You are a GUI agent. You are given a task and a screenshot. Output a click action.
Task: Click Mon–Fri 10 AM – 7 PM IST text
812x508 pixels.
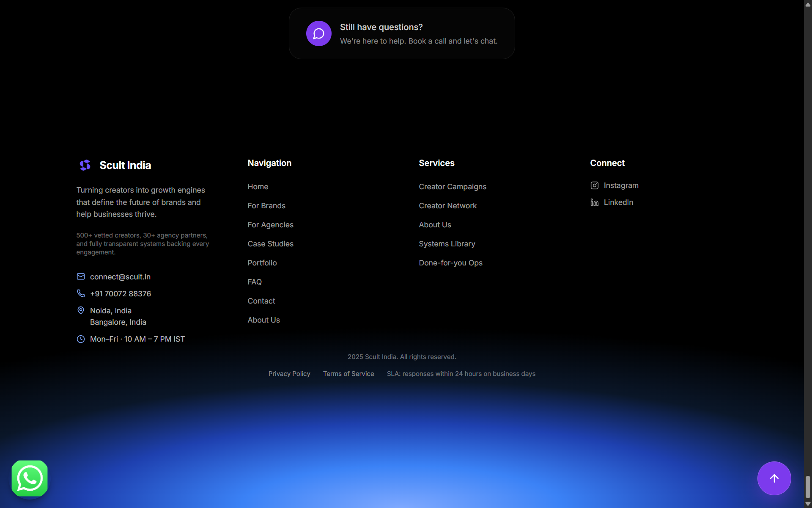point(137,339)
